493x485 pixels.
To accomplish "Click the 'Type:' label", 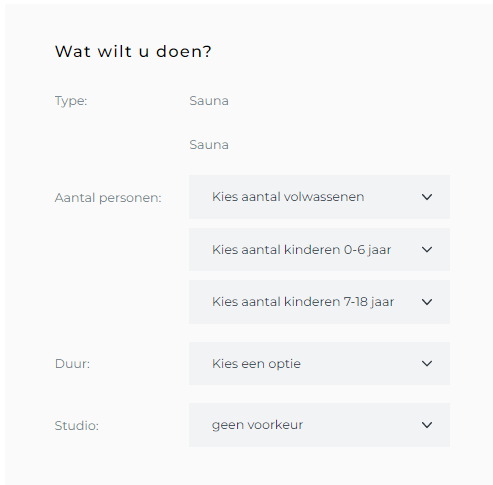I will (x=71, y=101).
